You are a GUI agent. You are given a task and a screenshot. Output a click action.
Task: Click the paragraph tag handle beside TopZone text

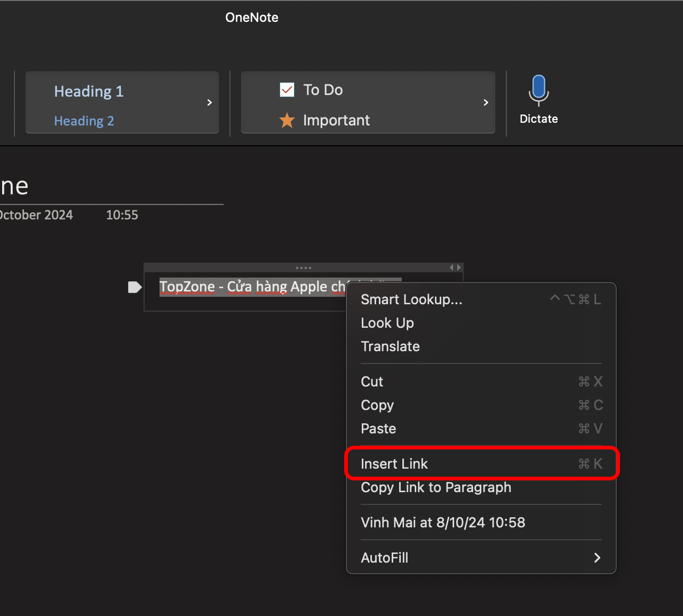(134, 287)
